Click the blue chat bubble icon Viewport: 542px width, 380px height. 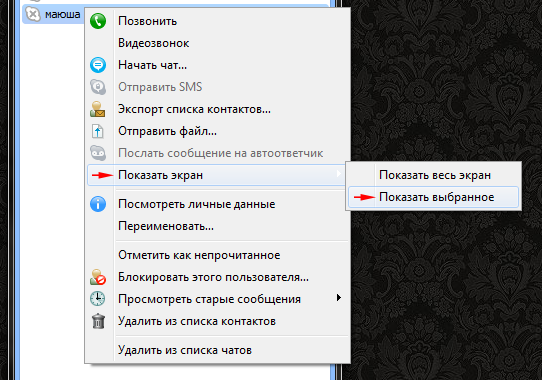pyautogui.click(x=98, y=65)
